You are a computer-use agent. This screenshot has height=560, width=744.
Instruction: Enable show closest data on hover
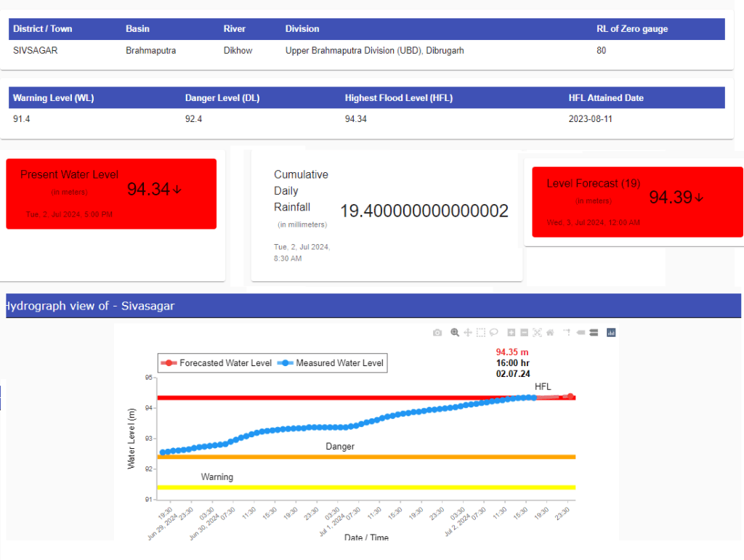pyautogui.click(x=581, y=333)
